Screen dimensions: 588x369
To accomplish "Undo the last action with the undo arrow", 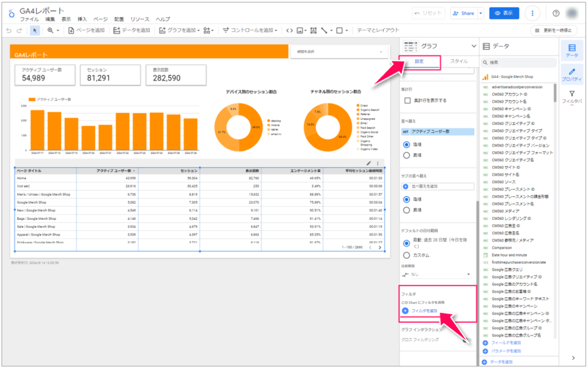I will tap(9, 30).
